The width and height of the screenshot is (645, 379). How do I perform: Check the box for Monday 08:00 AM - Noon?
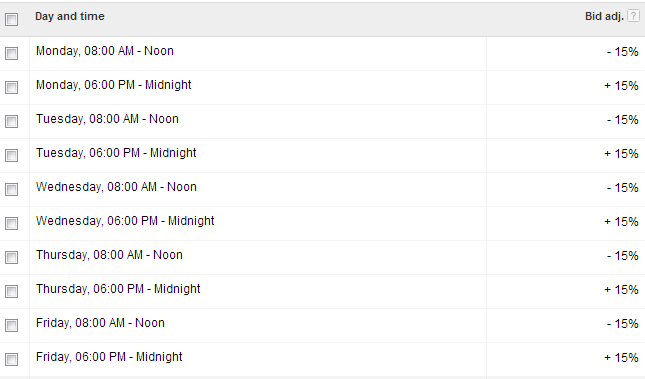pos(12,53)
